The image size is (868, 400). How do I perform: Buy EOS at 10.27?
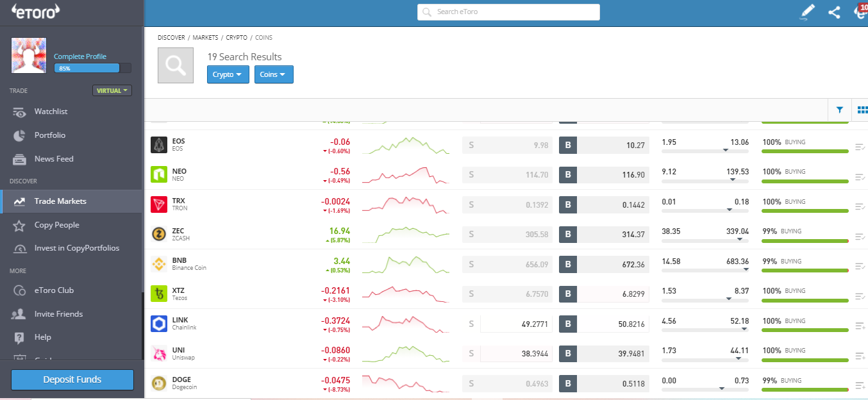(x=604, y=145)
